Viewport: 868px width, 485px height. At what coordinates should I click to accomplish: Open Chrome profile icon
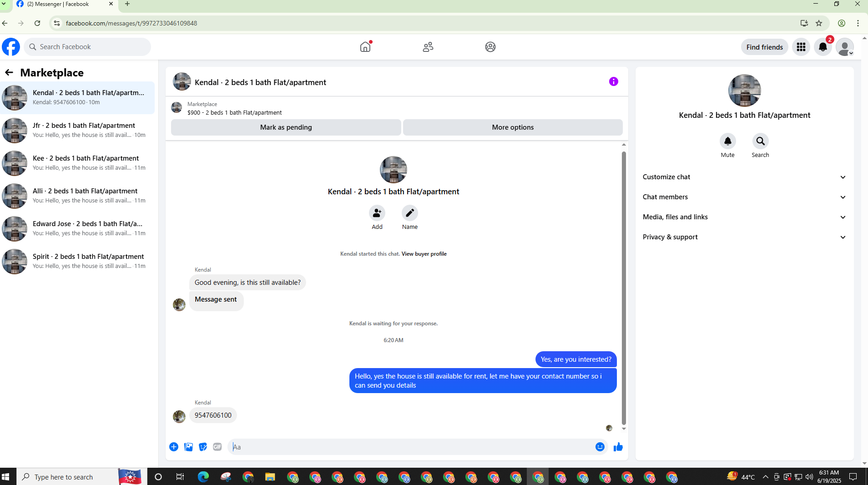(842, 23)
